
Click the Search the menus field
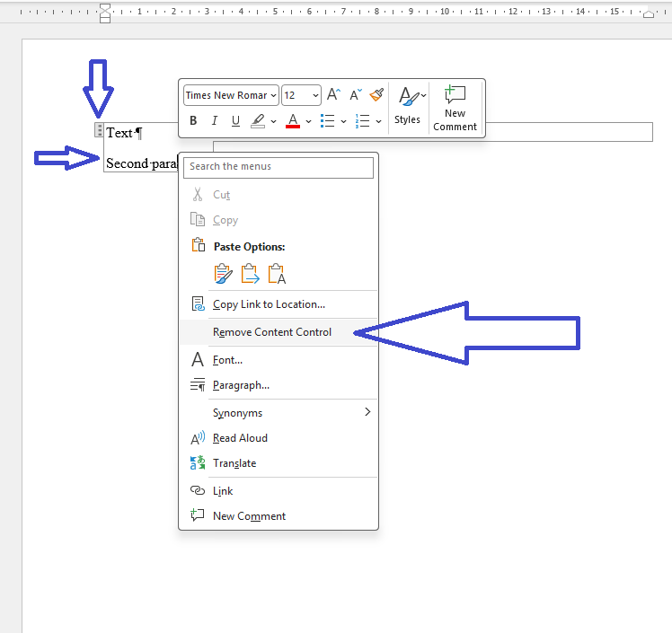pyautogui.click(x=279, y=167)
